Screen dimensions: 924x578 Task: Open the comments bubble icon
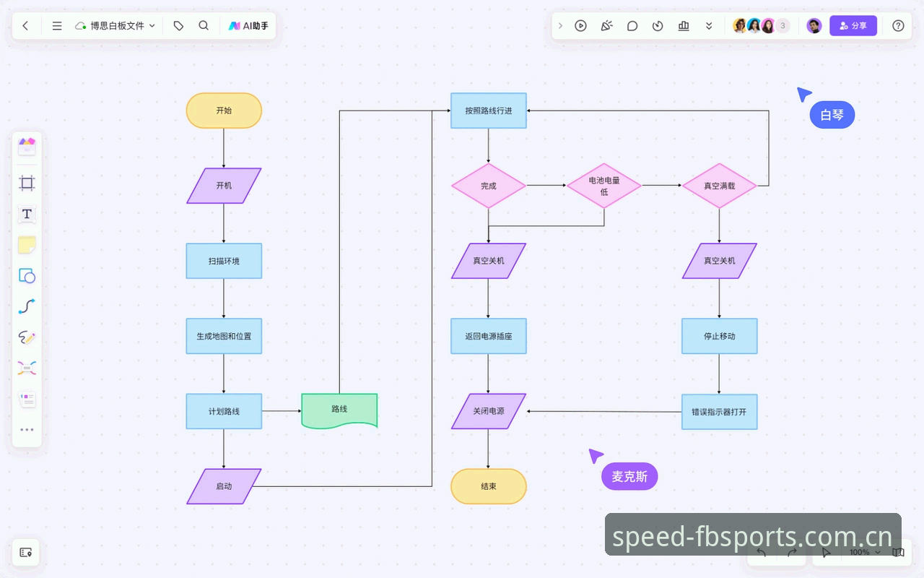[632, 26]
